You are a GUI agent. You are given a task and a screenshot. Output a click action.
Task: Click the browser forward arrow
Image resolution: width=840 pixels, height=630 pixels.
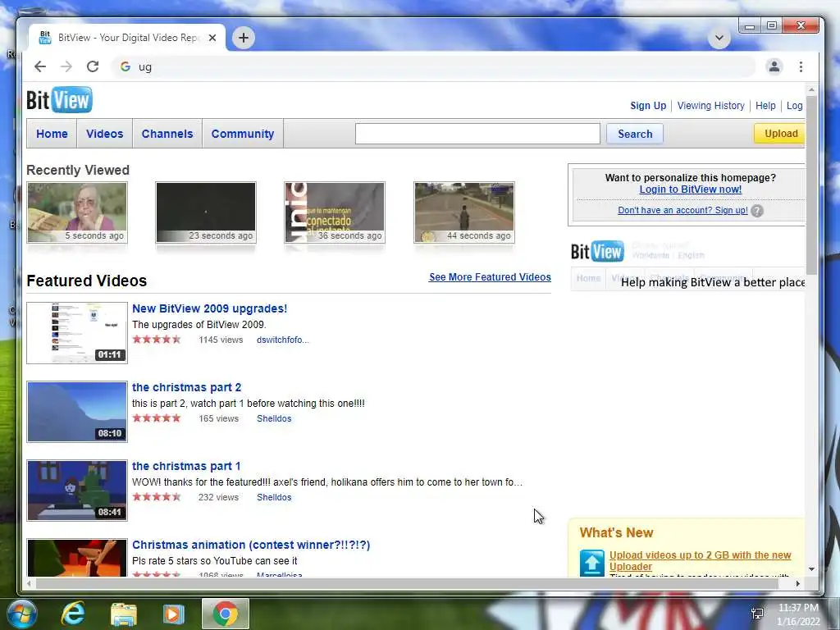click(66, 66)
